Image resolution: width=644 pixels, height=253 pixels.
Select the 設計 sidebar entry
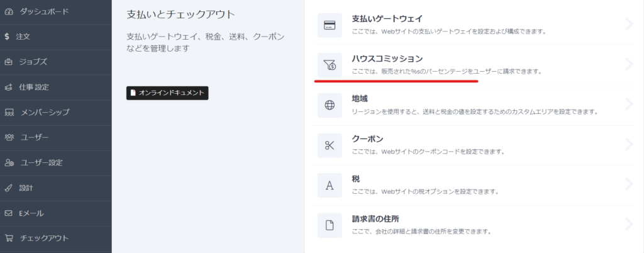tap(26, 188)
